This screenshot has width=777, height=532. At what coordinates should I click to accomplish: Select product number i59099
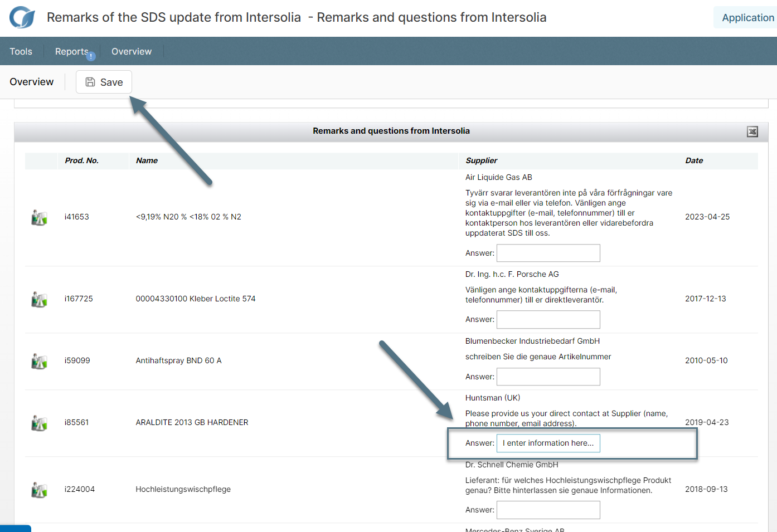[x=77, y=360]
